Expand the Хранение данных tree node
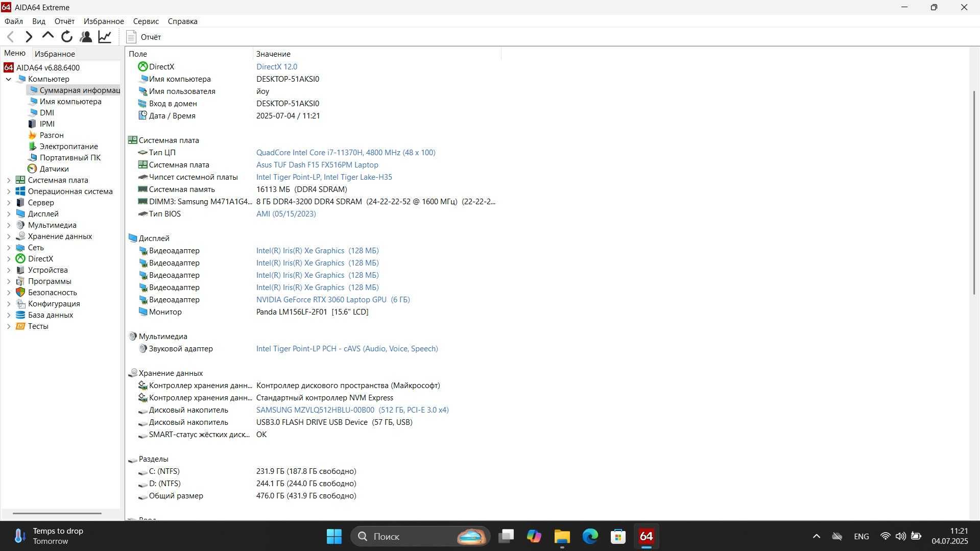This screenshot has width=980, height=551. (x=9, y=236)
